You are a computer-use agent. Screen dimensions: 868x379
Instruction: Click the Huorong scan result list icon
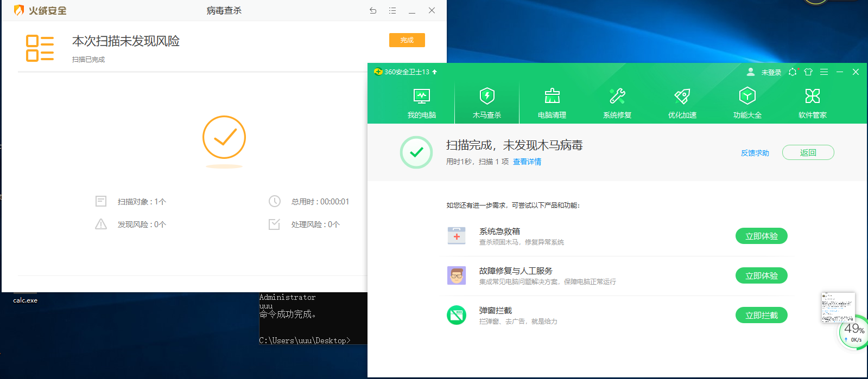point(40,48)
